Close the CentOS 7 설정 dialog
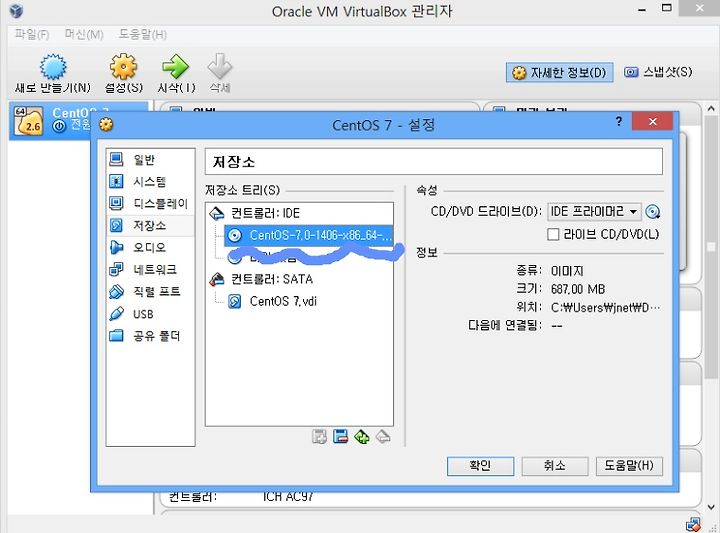This screenshot has width=720, height=533. [x=652, y=122]
